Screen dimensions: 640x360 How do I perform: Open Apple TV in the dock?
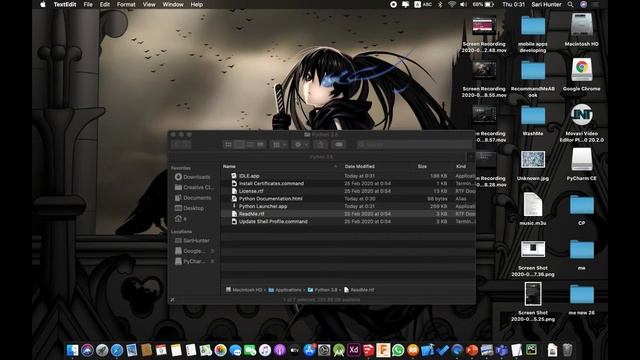[x=294, y=350]
